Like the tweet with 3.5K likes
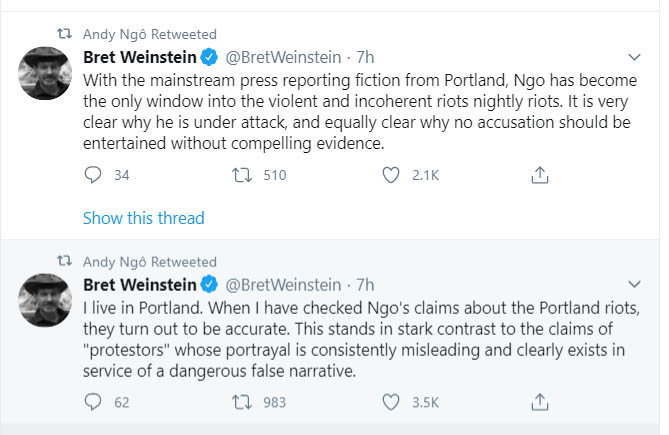This screenshot has height=435, width=669. pos(392,402)
